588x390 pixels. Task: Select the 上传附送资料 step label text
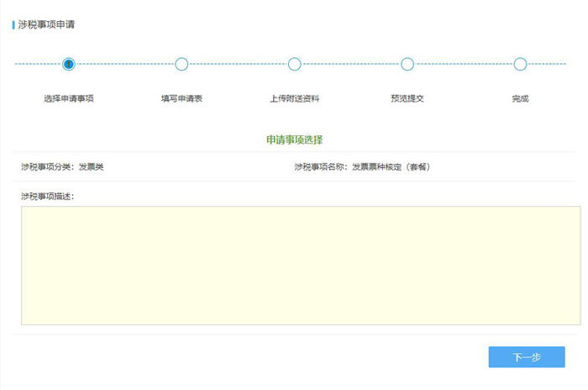pyautogui.click(x=294, y=98)
